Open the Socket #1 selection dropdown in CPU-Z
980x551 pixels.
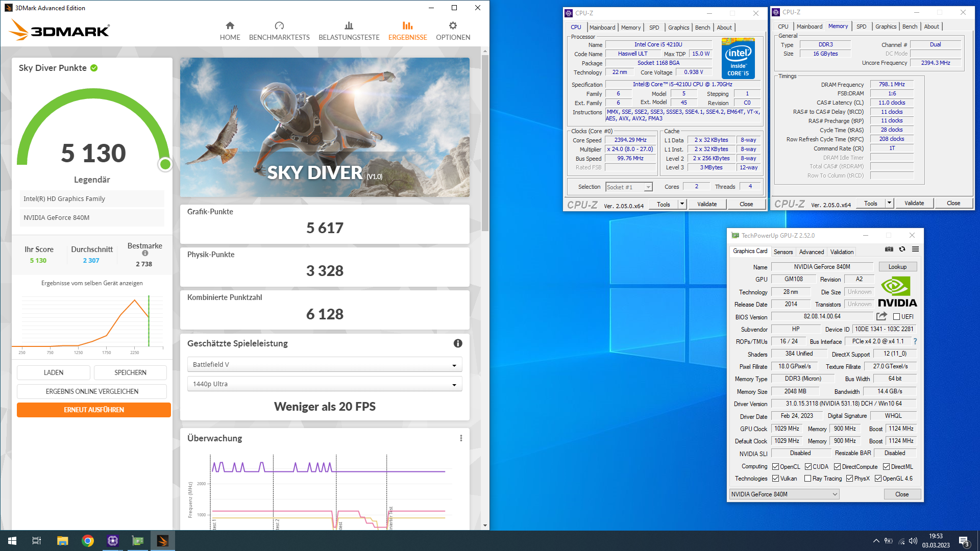(x=629, y=187)
